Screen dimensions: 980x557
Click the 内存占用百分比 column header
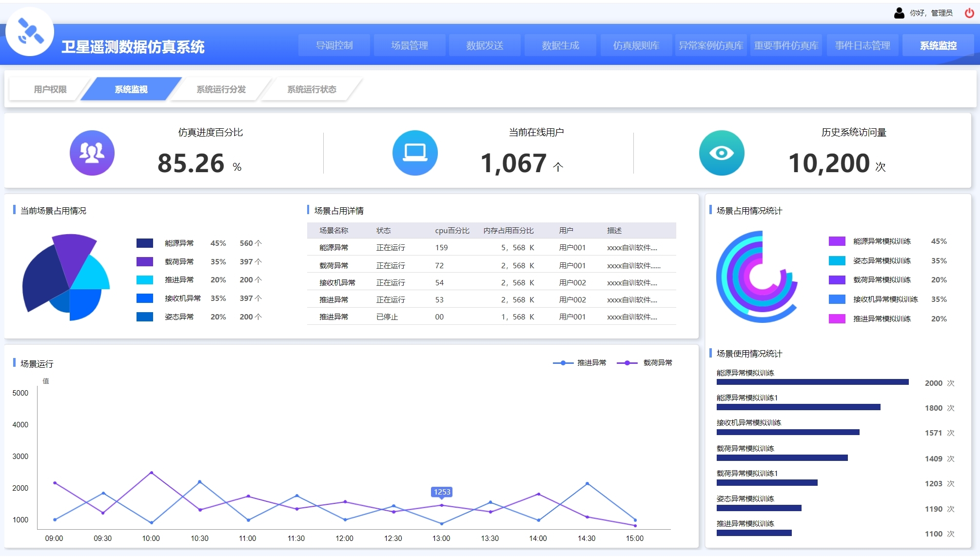click(509, 230)
